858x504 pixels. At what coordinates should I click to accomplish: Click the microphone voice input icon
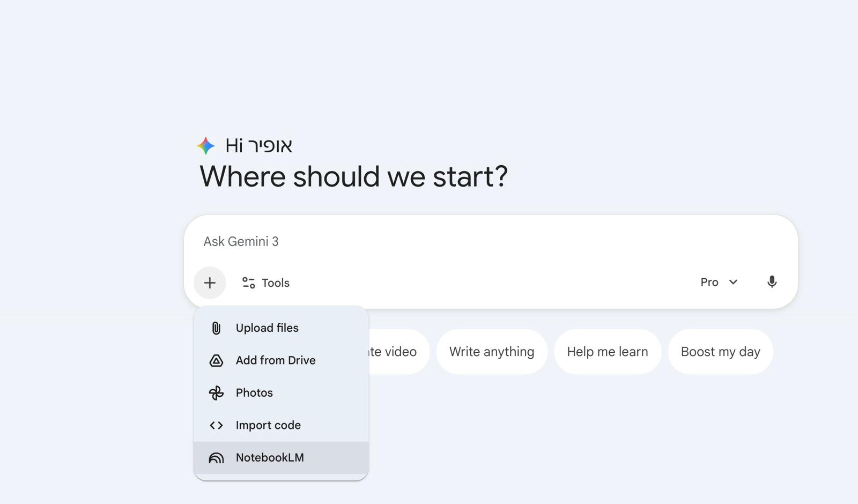[772, 282]
